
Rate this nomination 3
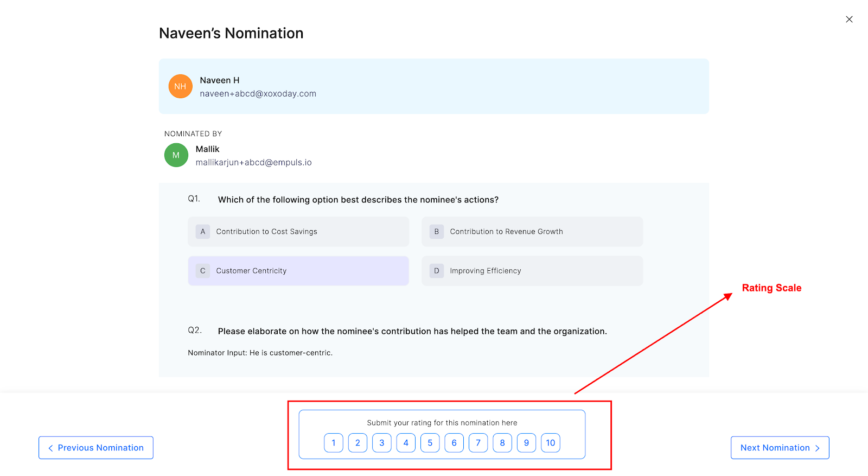coord(382,443)
